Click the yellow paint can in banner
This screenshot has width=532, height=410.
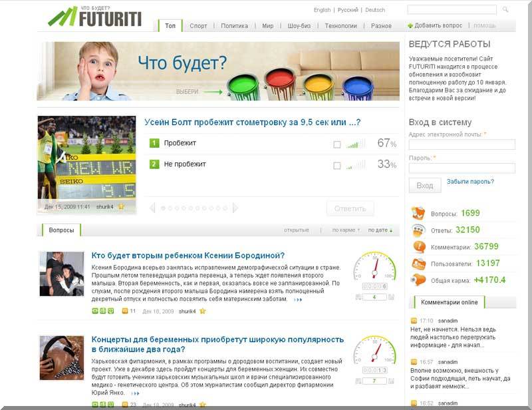coord(319,87)
